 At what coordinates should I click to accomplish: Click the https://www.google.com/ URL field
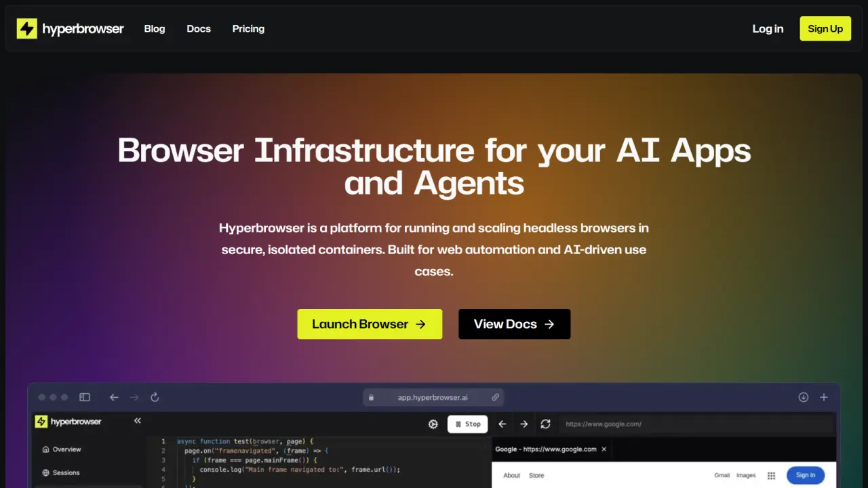696,424
